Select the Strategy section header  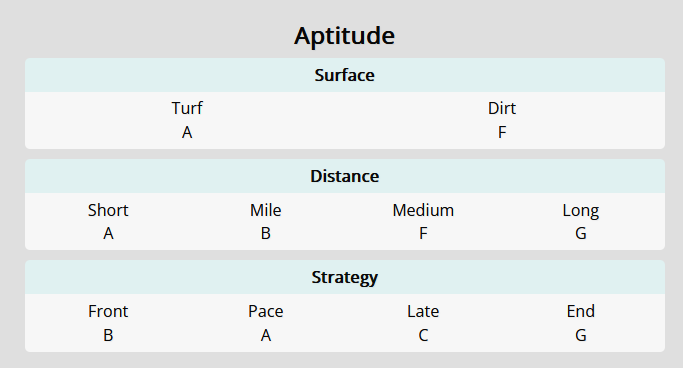[x=345, y=277]
